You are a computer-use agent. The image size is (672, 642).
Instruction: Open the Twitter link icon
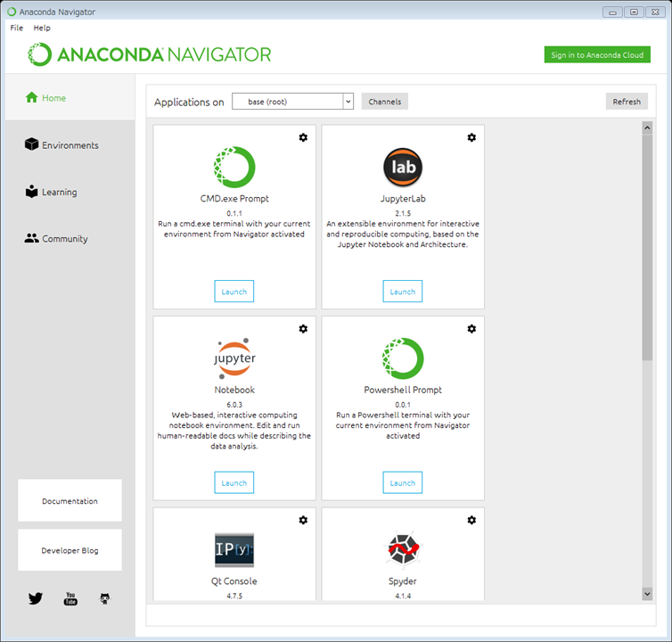click(36, 598)
